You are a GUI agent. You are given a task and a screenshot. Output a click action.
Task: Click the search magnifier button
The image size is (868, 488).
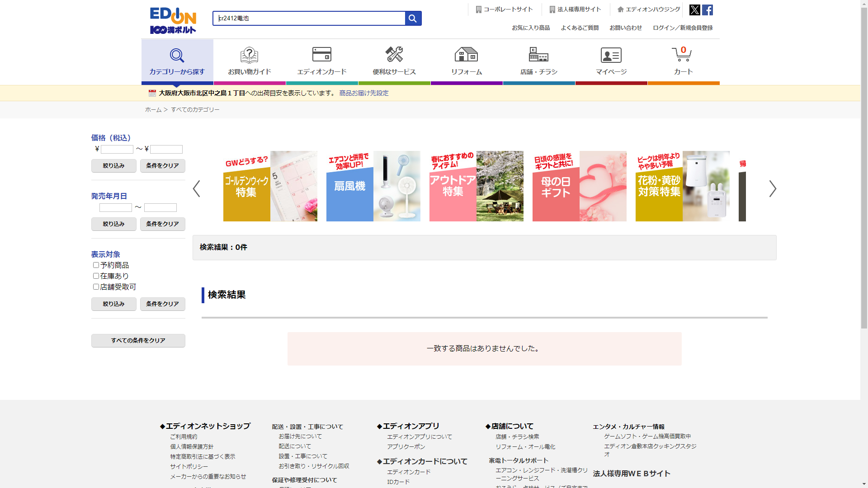click(x=413, y=19)
